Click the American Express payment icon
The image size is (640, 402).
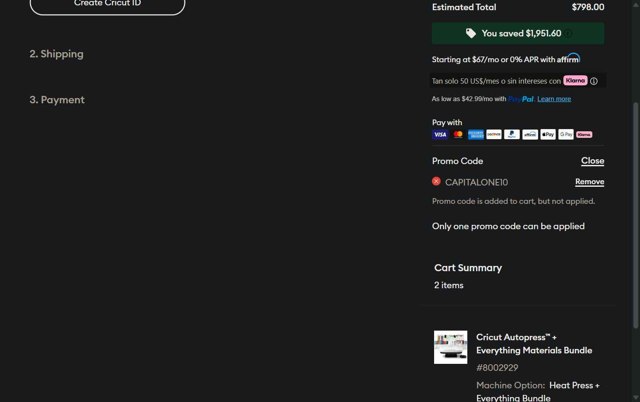476,134
